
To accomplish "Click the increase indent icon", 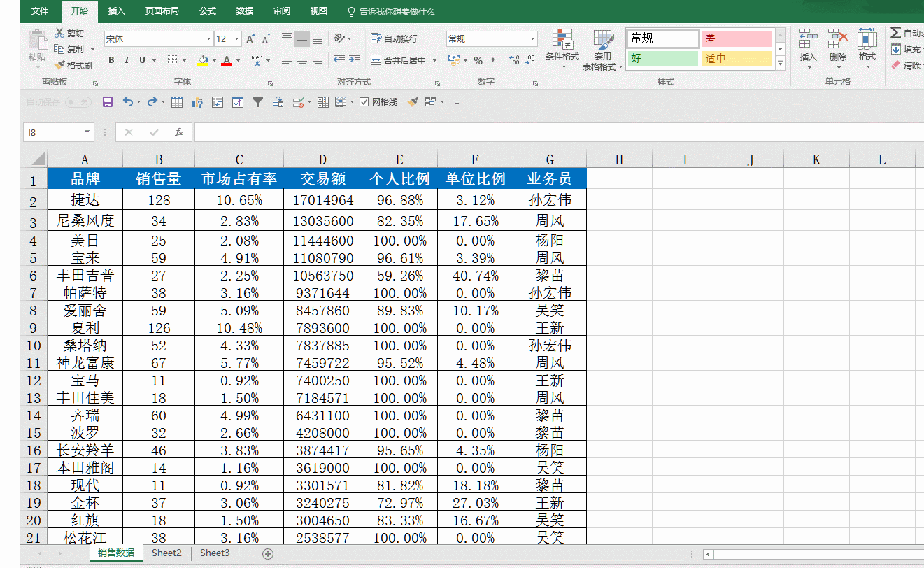I will [355, 61].
